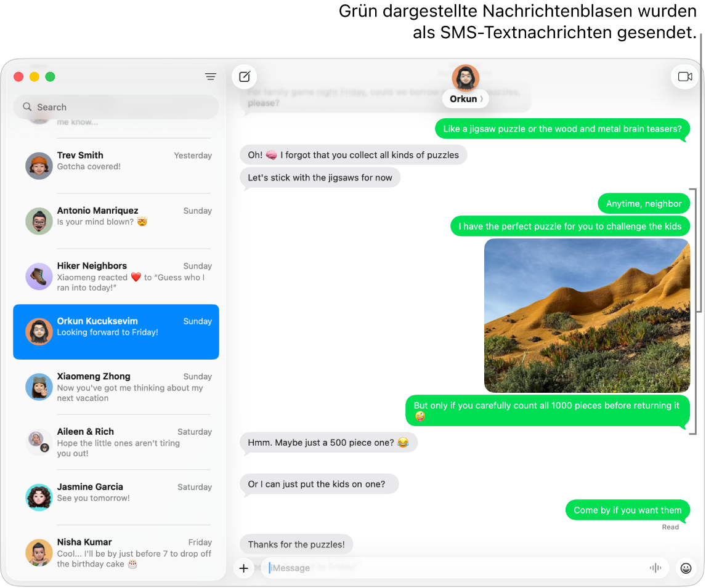Open the conversation filter options
The image size is (706, 588).
(210, 76)
